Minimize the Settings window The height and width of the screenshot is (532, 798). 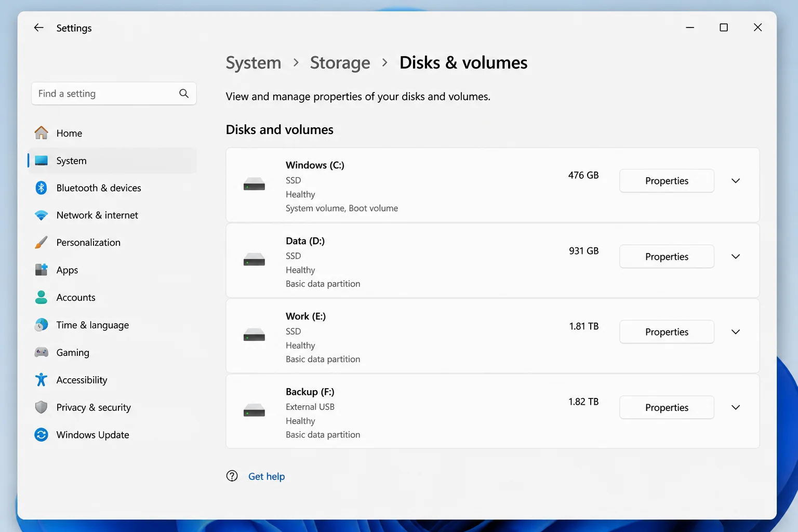[x=690, y=28]
